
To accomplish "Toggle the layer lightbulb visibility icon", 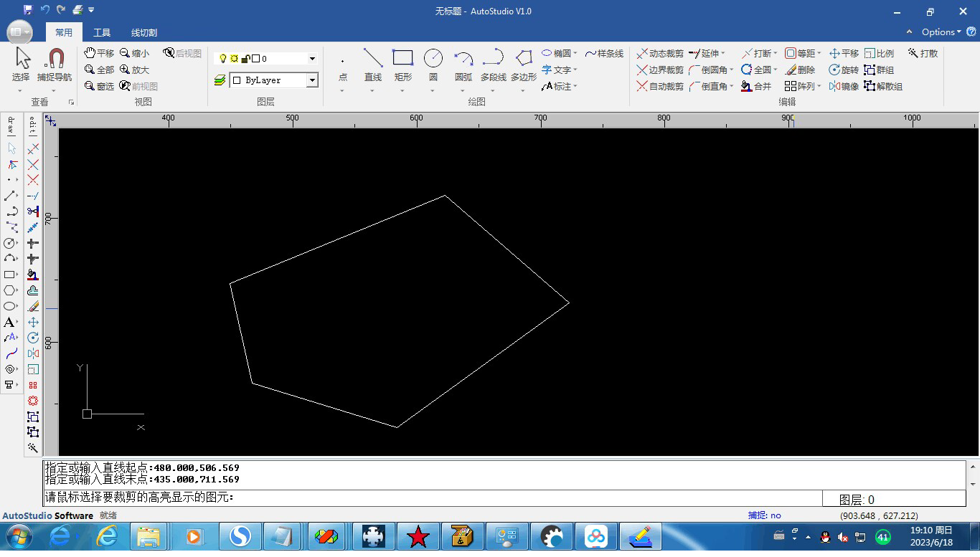I will click(x=222, y=59).
